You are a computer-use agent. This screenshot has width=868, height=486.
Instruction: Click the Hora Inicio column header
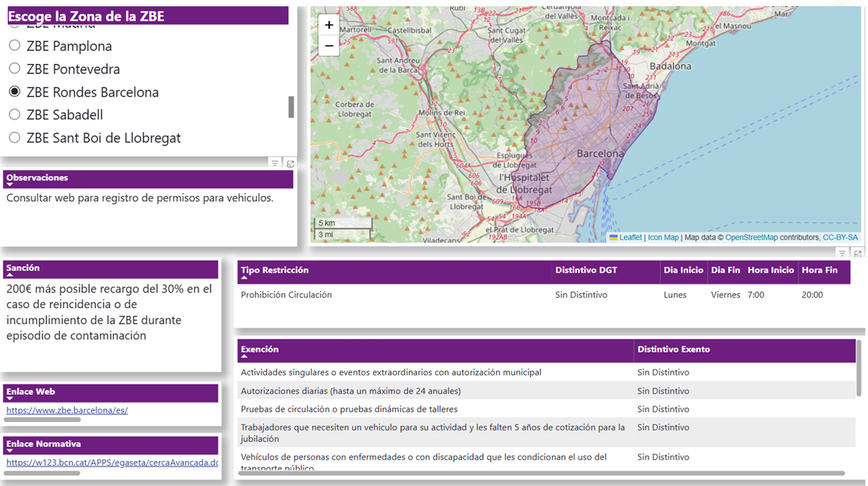click(x=770, y=270)
